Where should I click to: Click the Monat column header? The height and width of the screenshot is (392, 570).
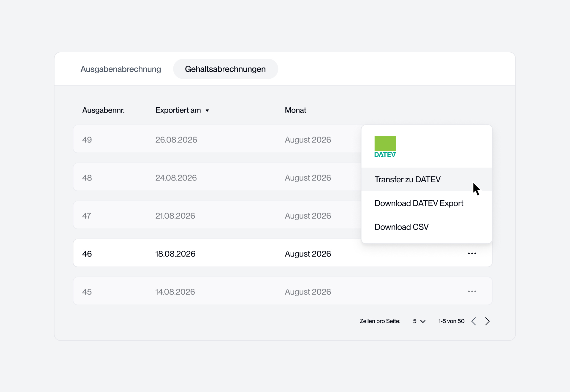[x=295, y=110]
